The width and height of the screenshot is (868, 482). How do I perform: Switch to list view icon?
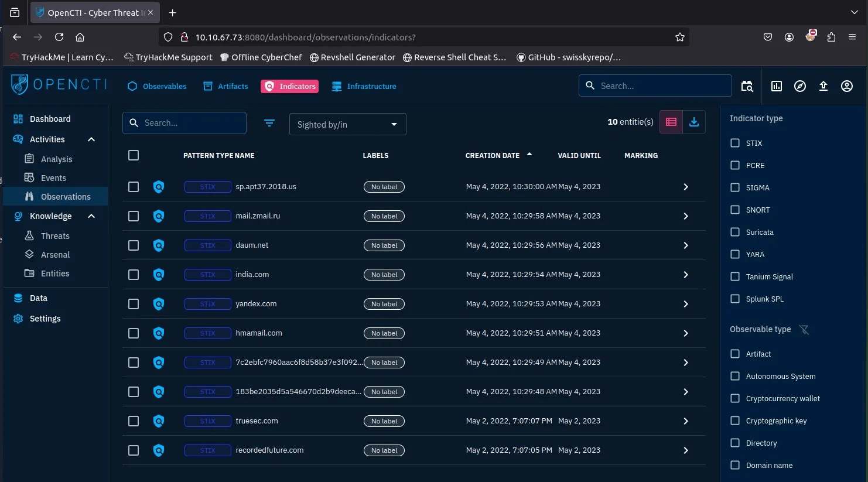[x=671, y=122]
